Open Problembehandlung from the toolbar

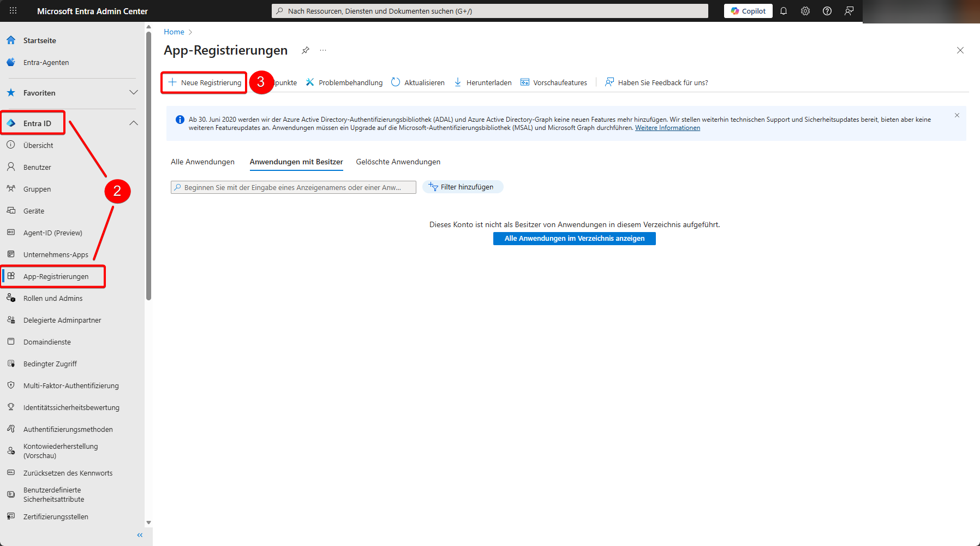344,82
